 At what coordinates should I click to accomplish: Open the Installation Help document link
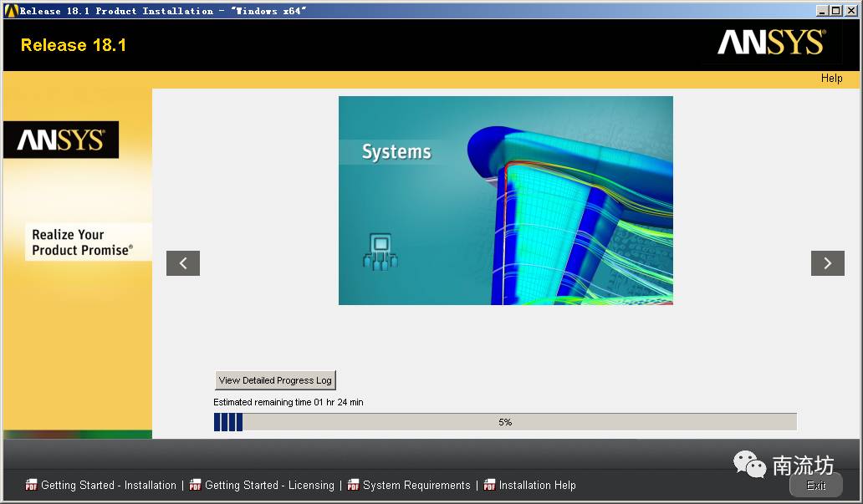click(537, 485)
